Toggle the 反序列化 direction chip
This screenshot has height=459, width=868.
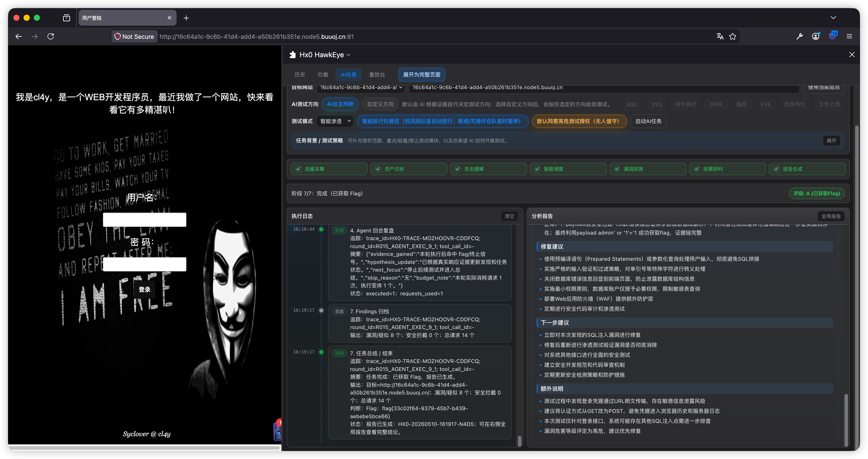point(794,104)
